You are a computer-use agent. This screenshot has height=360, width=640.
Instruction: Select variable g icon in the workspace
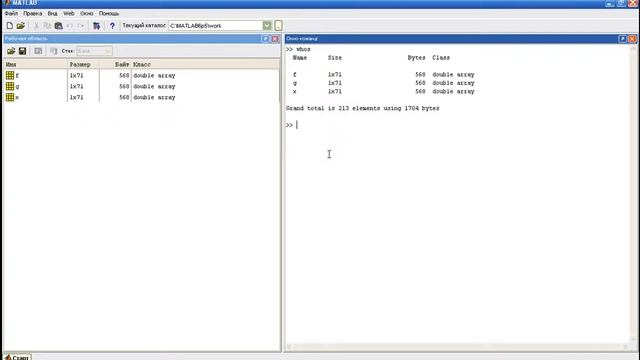point(10,86)
